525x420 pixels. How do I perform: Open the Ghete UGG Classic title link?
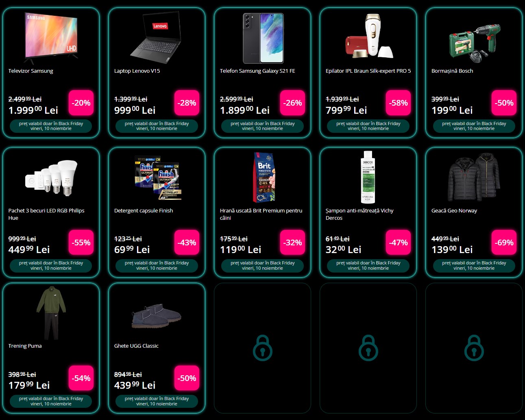136,346
